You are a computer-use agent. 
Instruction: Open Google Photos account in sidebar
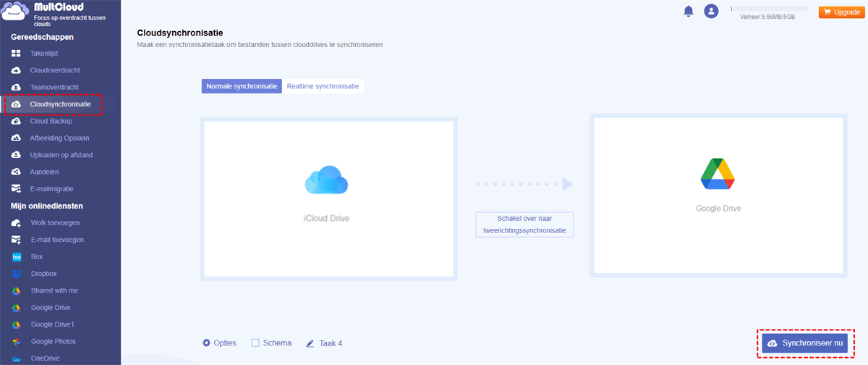(x=53, y=341)
